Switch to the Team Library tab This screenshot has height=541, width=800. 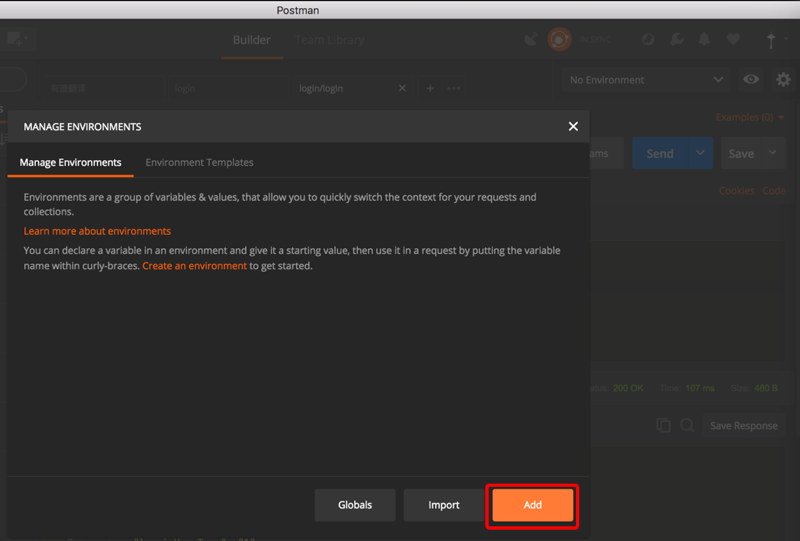pyautogui.click(x=329, y=40)
